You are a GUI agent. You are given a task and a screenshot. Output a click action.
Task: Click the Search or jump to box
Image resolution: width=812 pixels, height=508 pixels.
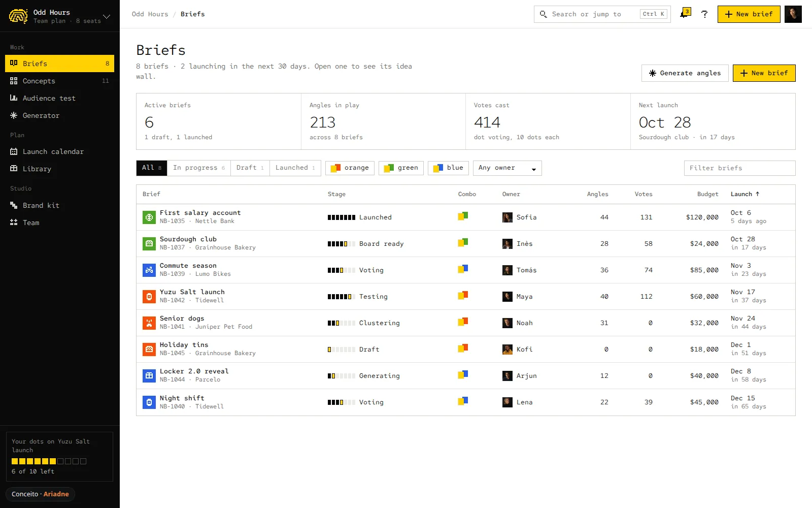(602, 14)
